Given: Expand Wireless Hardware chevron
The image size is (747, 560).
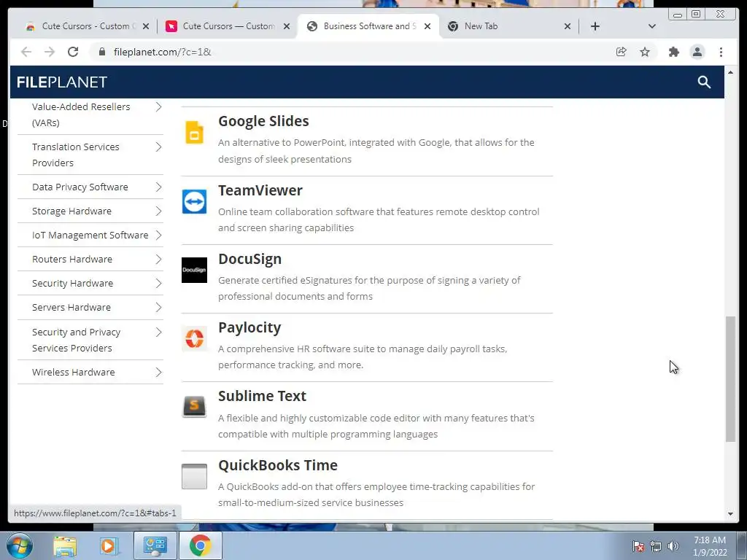Looking at the screenshot, I should tap(158, 373).
